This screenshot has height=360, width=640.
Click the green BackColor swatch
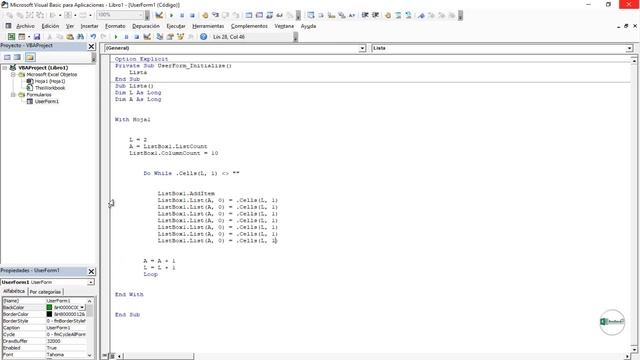click(49, 307)
